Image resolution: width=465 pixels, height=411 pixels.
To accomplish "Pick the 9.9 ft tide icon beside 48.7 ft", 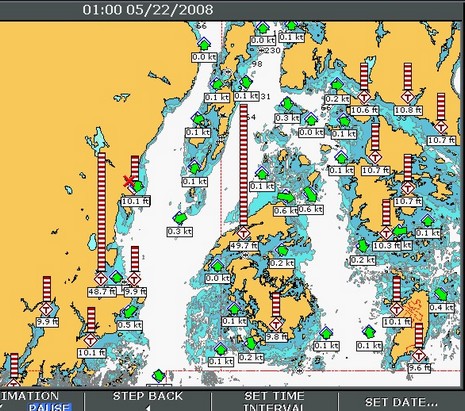I will 134,279.
